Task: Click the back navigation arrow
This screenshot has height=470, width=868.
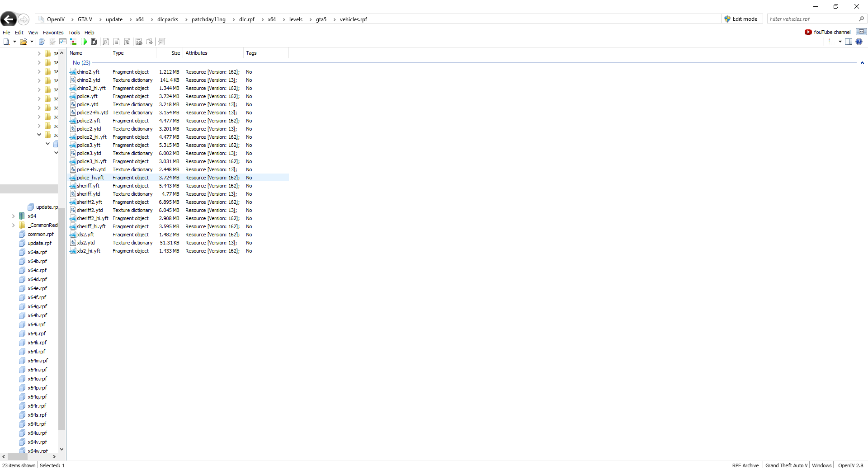Action: pos(9,19)
